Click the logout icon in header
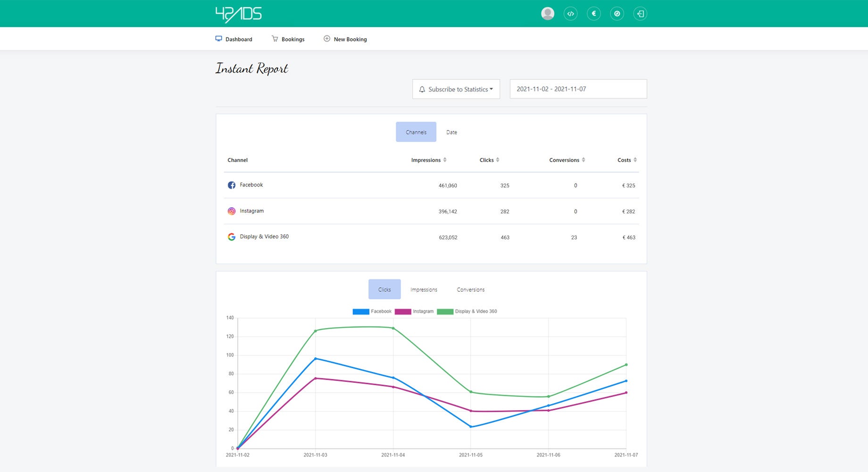 [640, 14]
